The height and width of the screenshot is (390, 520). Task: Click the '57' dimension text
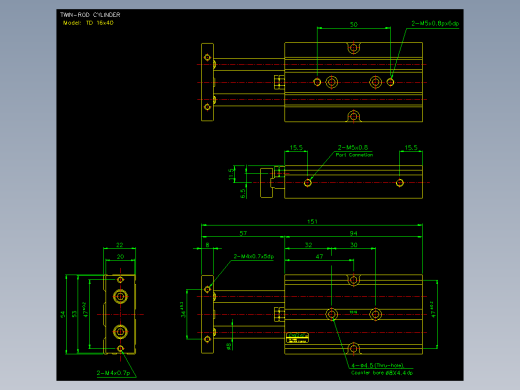243,233
